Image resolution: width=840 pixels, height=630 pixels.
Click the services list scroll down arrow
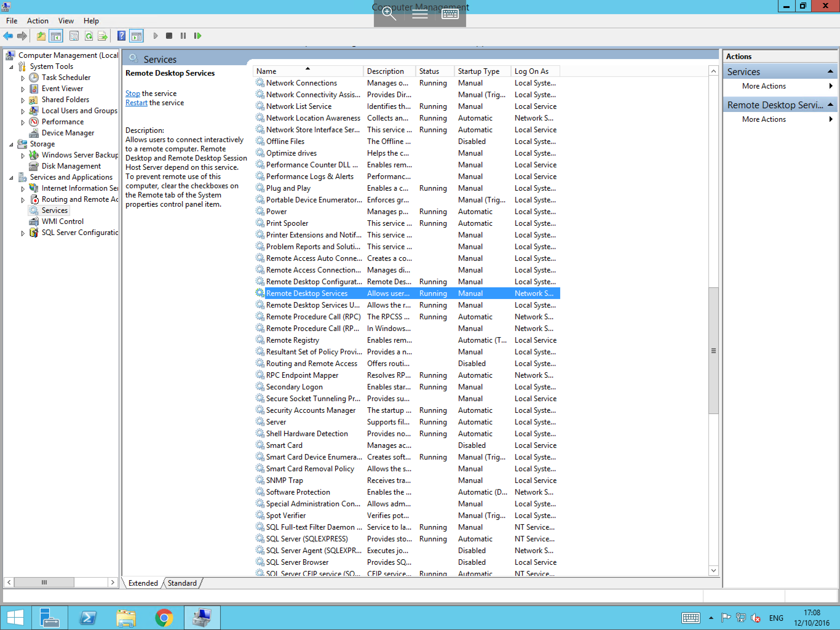click(713, 570)
